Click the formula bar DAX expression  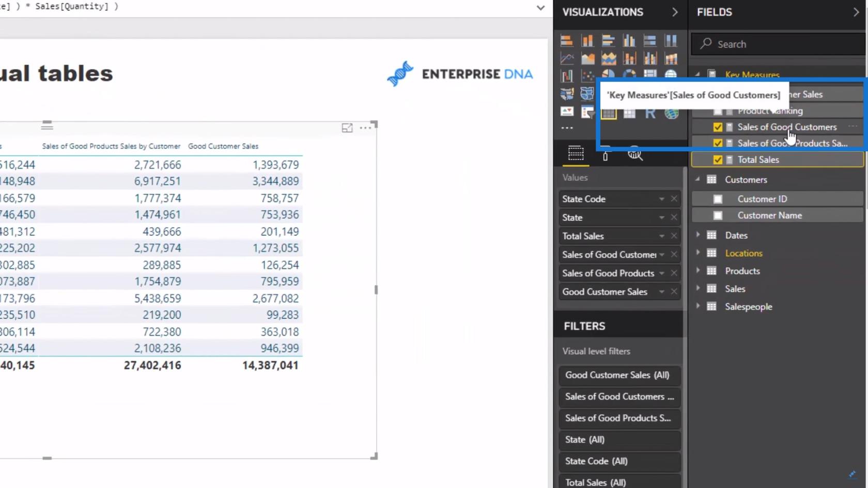pos(59,7)
